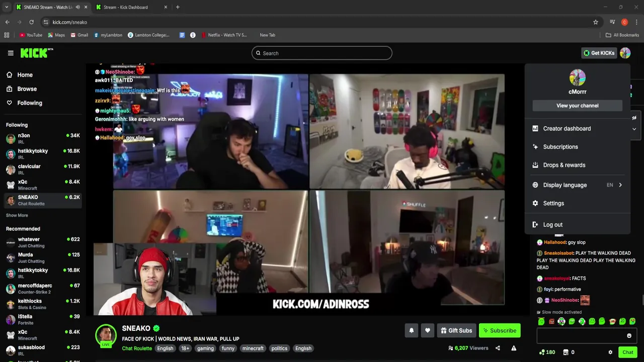Viewport: 644px width, 362px height.
Task: Open chat settings gear icon
Action: pyautogui.click(x=610, y=352)
